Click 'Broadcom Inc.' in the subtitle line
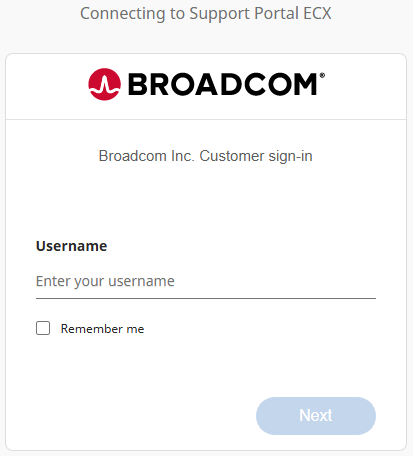This screenshot has width=413, height=456. pyautogui.click(x=146, y=156)
